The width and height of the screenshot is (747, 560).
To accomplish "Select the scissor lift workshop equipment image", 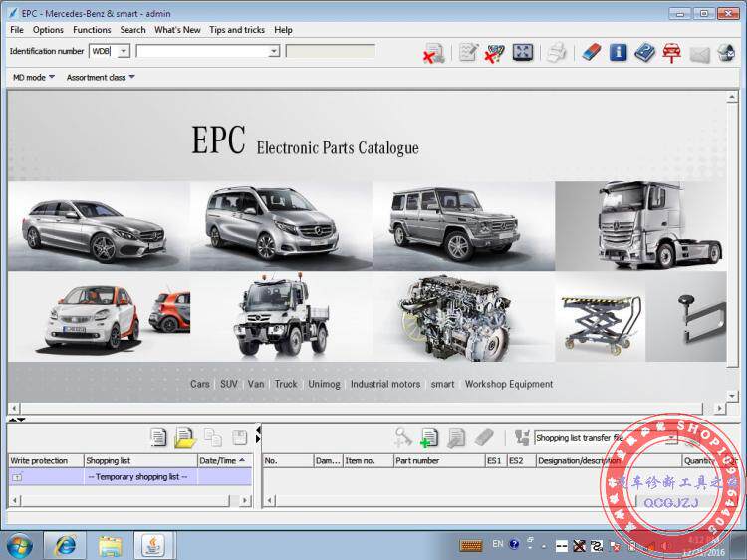I will pos(601,317).
